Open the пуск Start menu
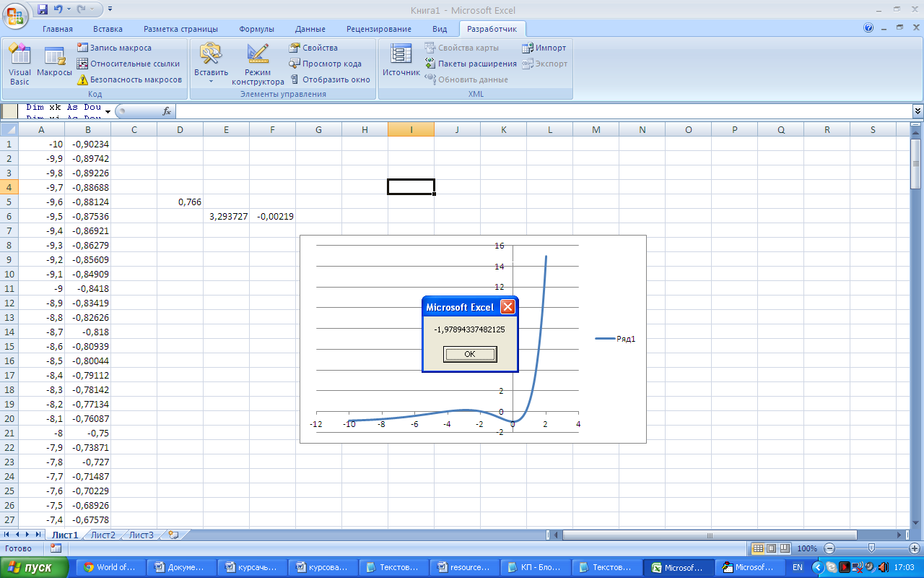924x578 pixels. pos(35,567)
